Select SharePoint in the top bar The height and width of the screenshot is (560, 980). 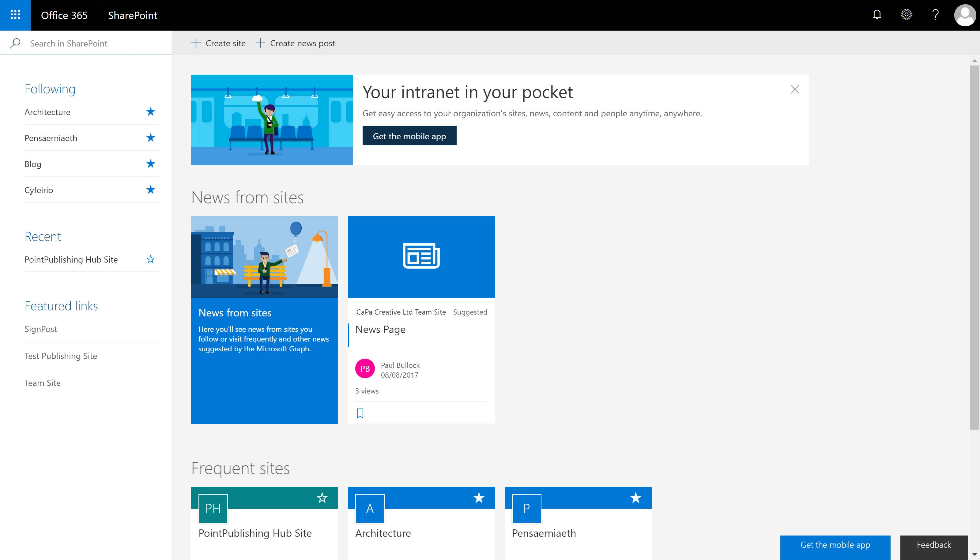pyautogui.click(x=132, y=15)
